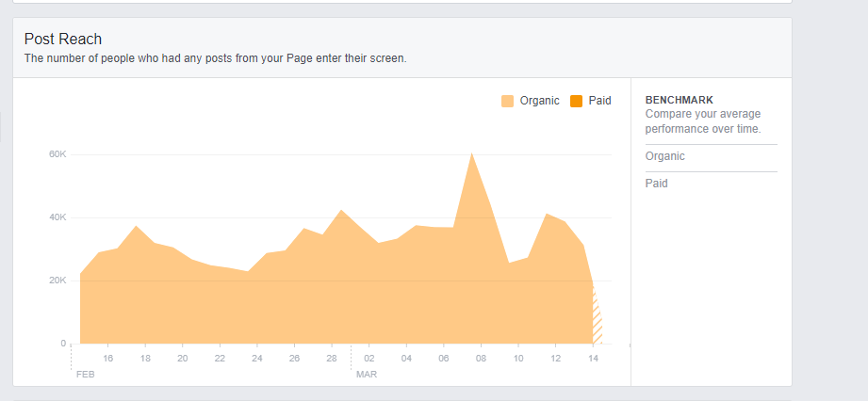
Task: Click the 16 date label on the axis
Action: [x=108, y=359]
